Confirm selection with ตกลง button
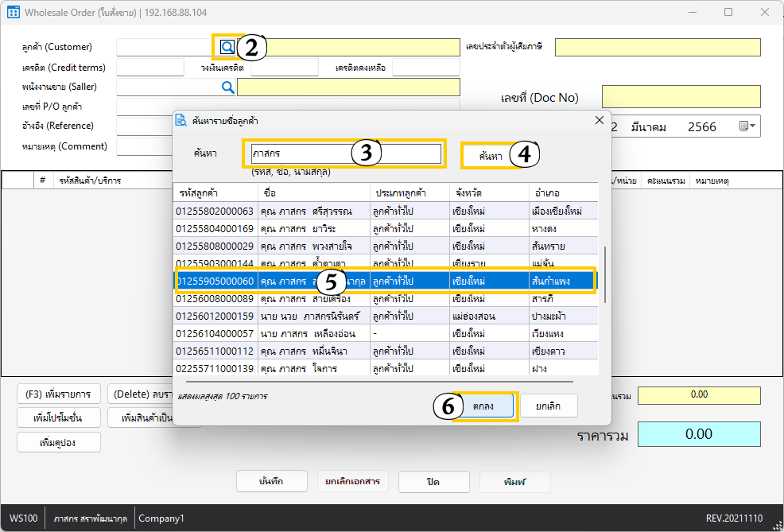The height and width of the screenshot is (532, 784). click(483, 406)
